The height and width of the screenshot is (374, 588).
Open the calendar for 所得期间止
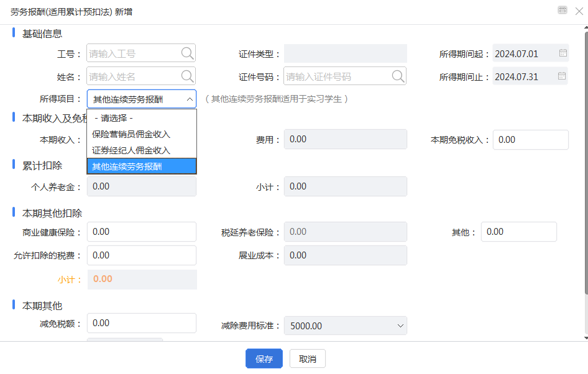pyautogui.click(x=563, y=77)
